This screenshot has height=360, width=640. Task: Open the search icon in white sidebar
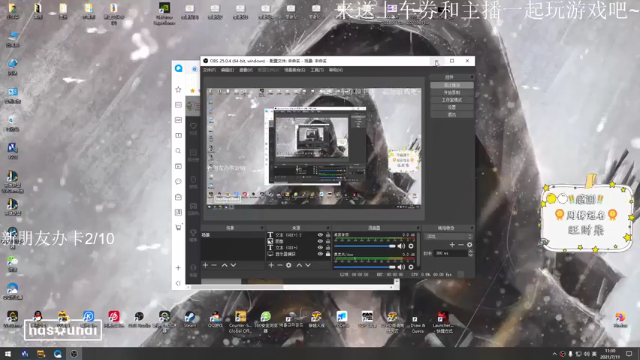tap(178, 151)
